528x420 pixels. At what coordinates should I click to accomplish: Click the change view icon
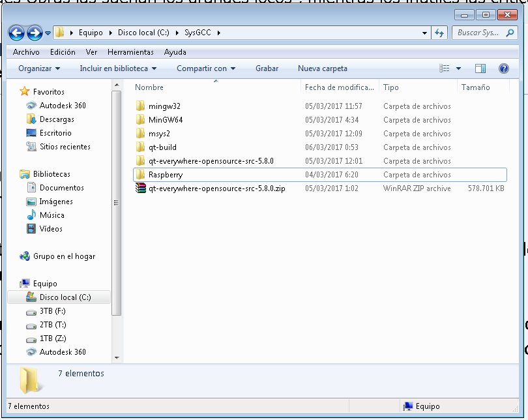click(x=445, y=68)
